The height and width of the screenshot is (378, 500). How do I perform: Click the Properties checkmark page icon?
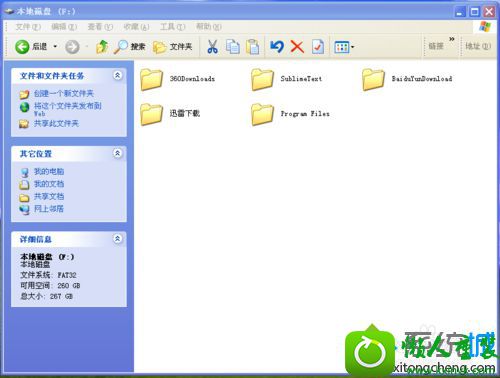coord(317,47)
